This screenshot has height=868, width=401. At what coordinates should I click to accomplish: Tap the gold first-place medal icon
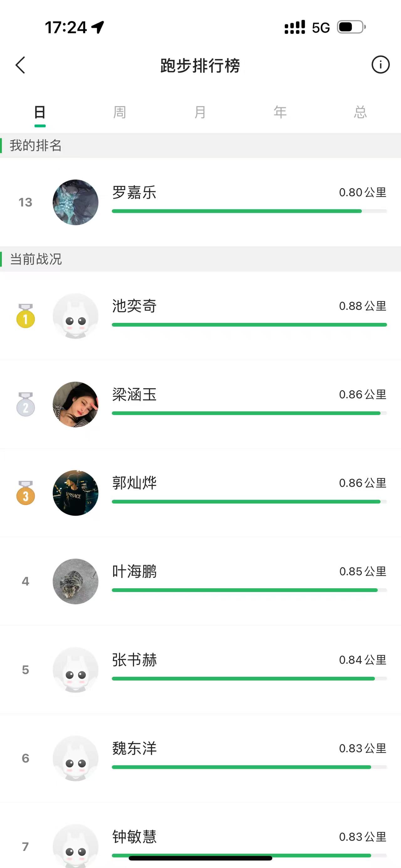(26, 316)
